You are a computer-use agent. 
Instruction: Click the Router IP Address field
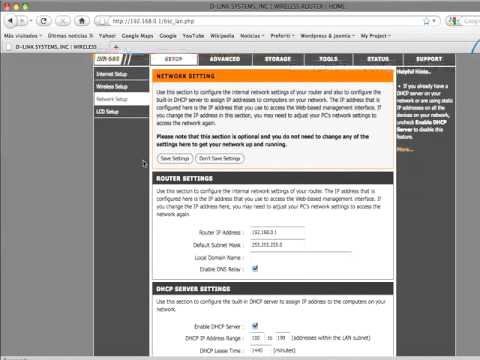point(277,232)
